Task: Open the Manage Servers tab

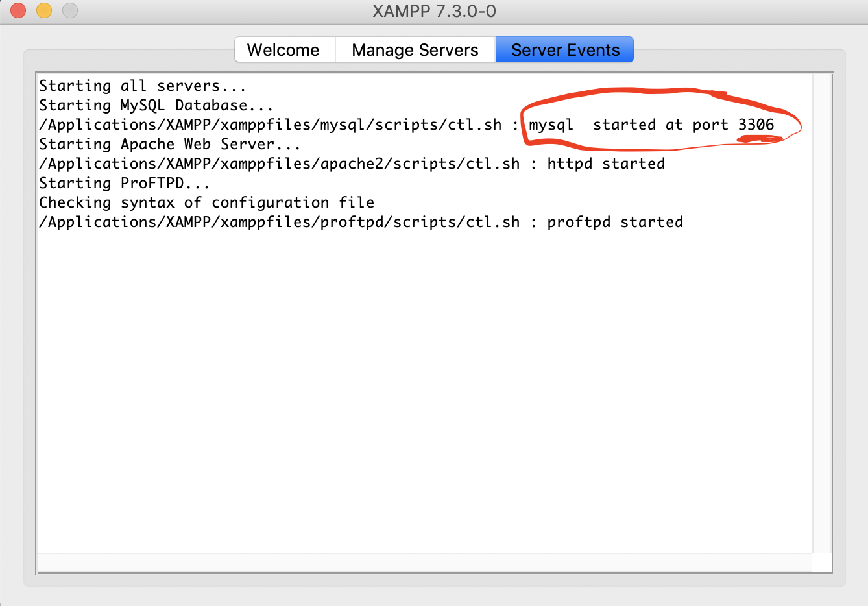Action: (x=415, y=50)
